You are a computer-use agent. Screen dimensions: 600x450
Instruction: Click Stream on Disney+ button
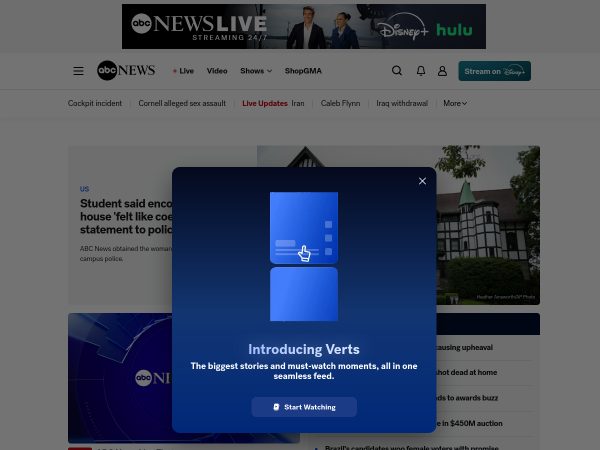coord(494,71)
